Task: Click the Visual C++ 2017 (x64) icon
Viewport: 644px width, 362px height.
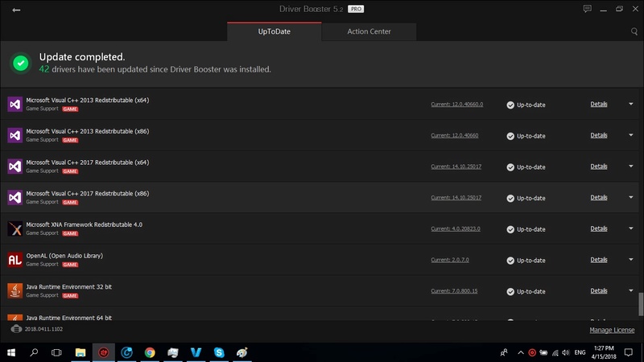Action: click(x=14, y=167)
